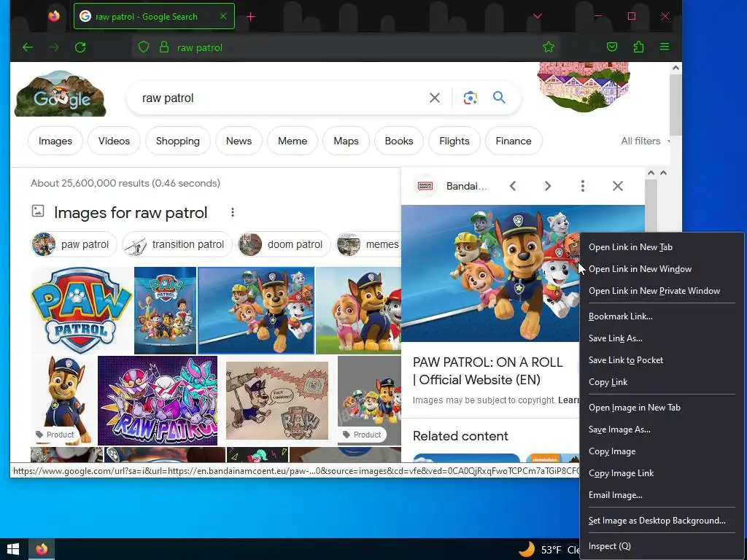Click the Firefox taskbar icon
The width and height of the screenshot is (747, 560).
pos(42,549)
